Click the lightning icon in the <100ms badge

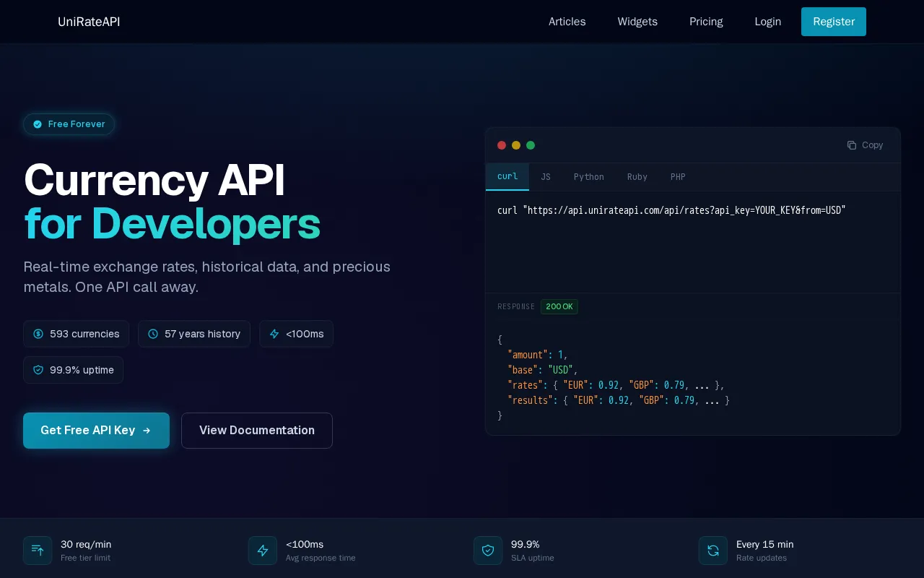click(274, 334)
